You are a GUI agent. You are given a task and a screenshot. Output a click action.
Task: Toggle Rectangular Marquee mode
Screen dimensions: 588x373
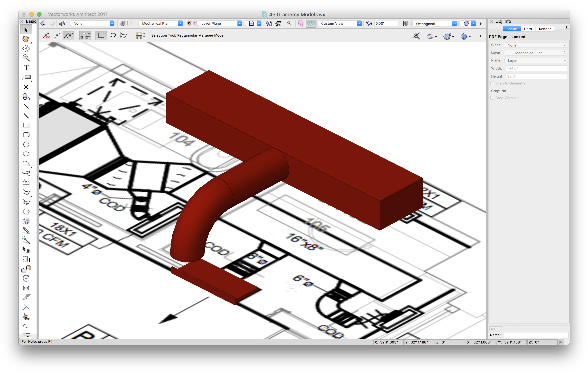101,36
